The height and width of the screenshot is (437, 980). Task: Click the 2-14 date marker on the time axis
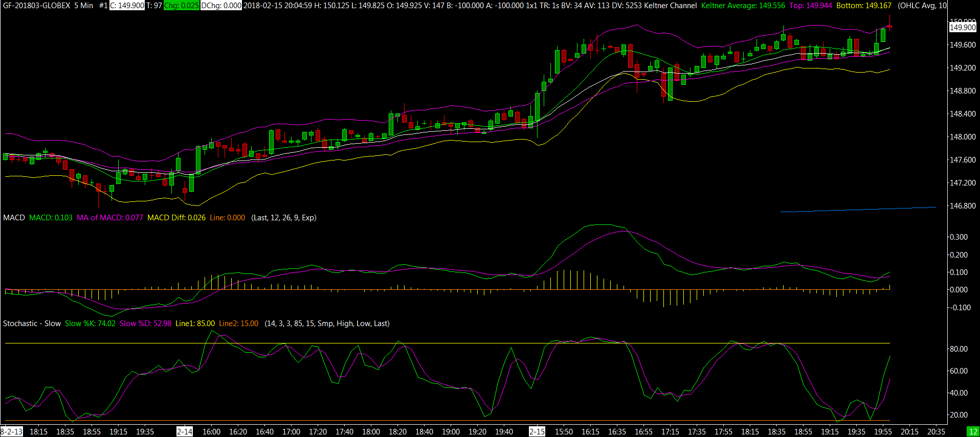185,432
